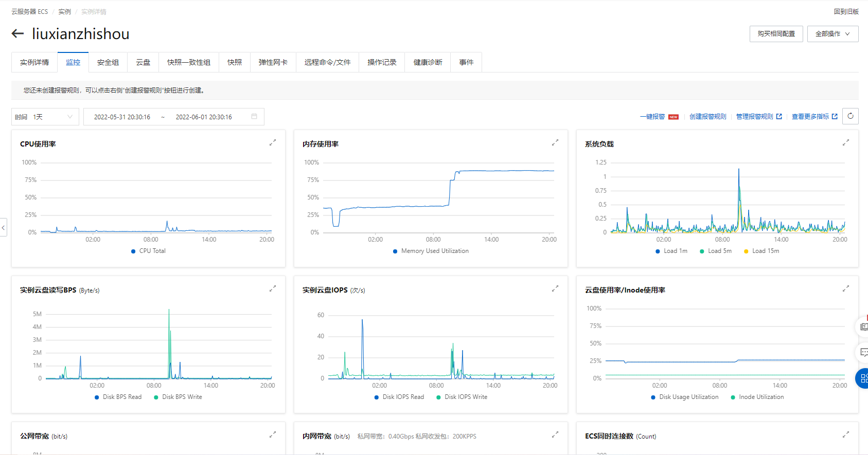Switch to the 快照 tab

(x=235, y=62)
